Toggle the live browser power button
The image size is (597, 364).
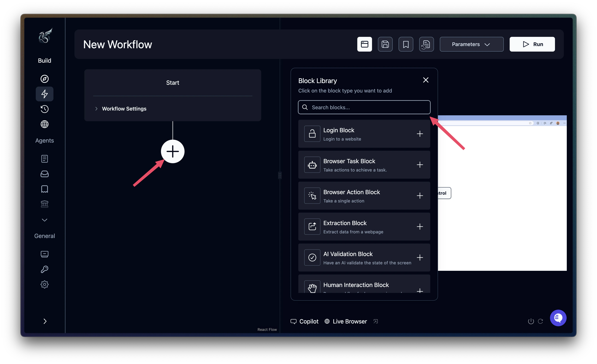pyautogui.click(x=530, y=321)
